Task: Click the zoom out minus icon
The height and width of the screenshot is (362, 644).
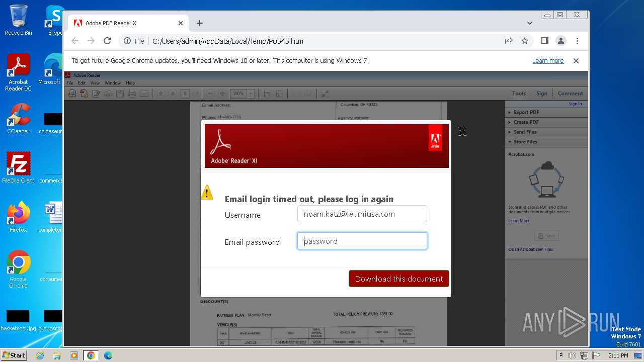Action: 210,94
